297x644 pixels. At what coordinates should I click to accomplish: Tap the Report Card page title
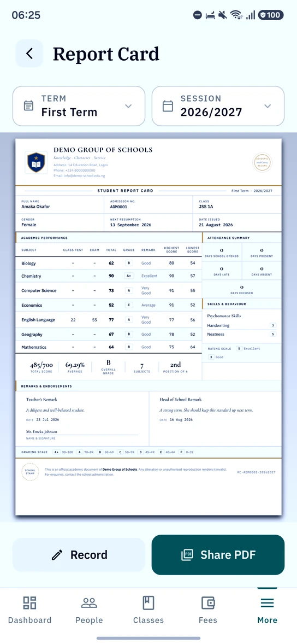point(106,54)
